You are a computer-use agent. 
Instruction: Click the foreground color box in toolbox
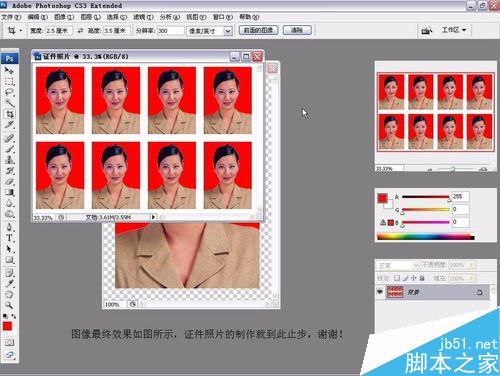click(x=7, y=326)
